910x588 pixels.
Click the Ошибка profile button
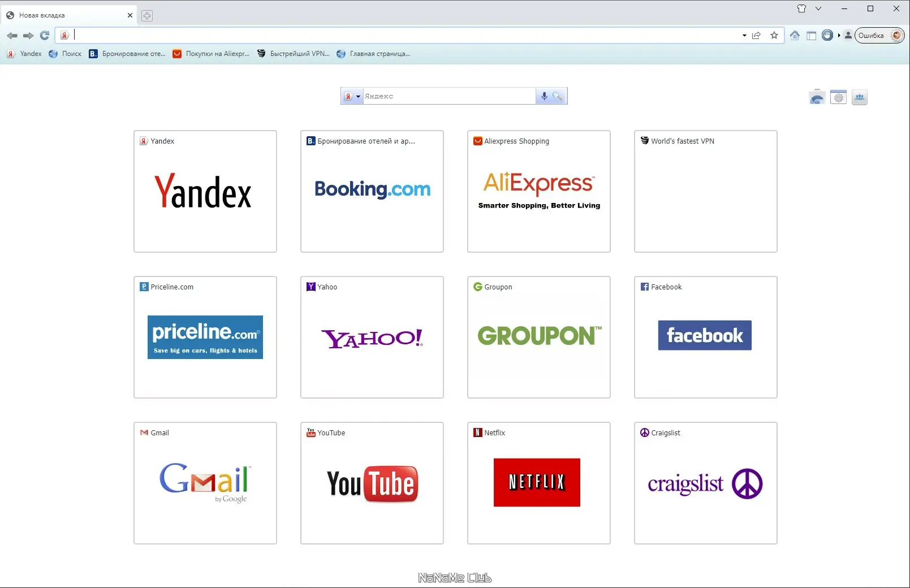879,36
